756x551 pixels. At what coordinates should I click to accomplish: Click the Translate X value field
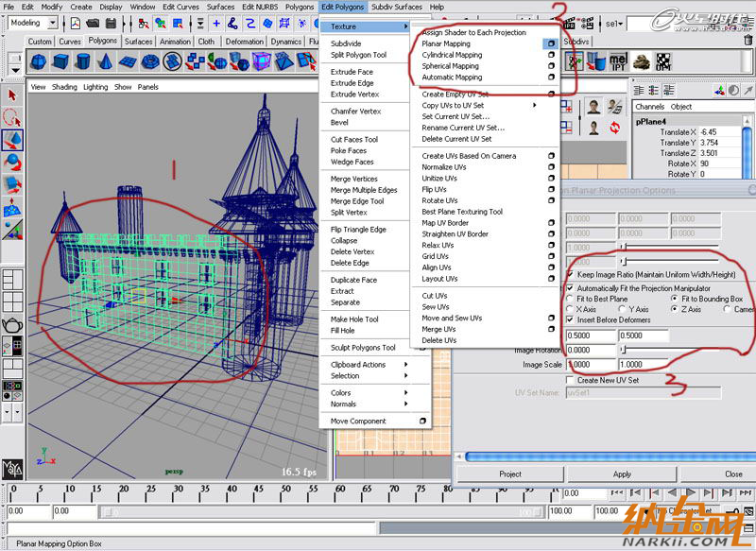(718, 131)
